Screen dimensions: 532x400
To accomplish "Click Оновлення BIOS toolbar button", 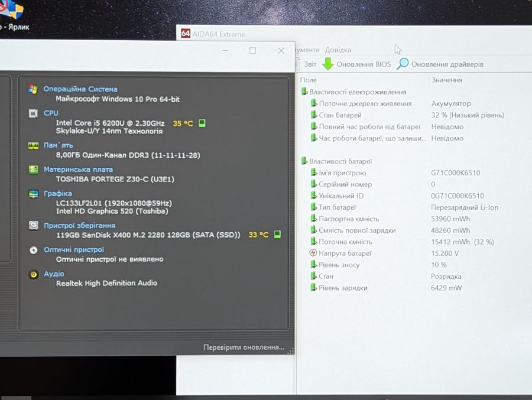I will [356, 64].
